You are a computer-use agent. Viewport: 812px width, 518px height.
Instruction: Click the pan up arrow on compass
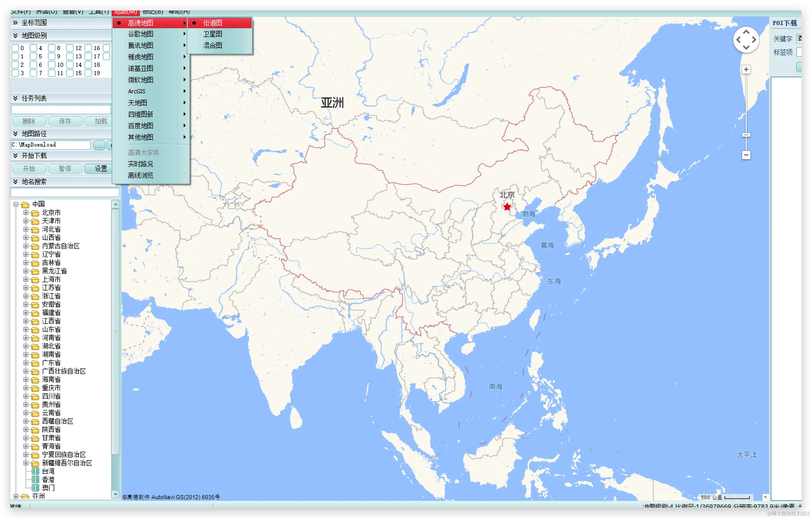(746, 32)
